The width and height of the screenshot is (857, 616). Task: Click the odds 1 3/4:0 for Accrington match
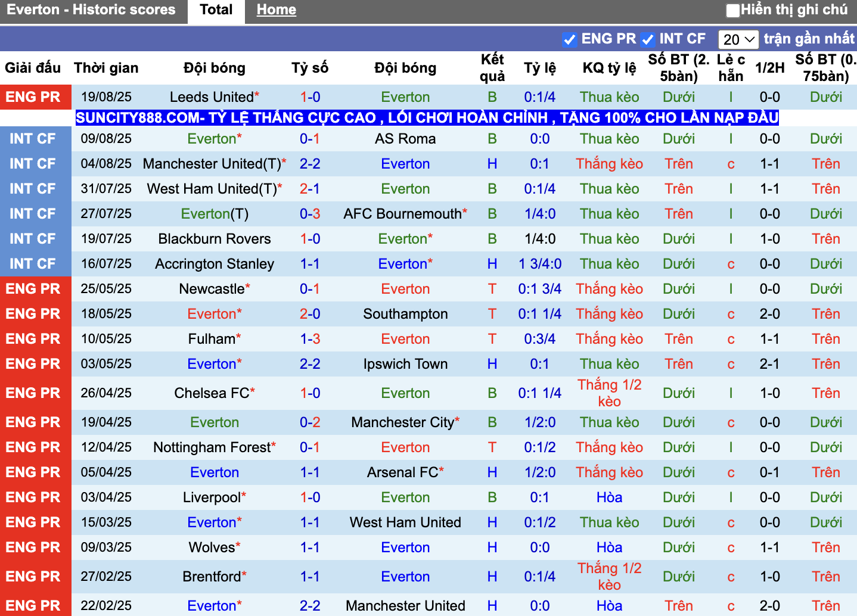[540, 264]
